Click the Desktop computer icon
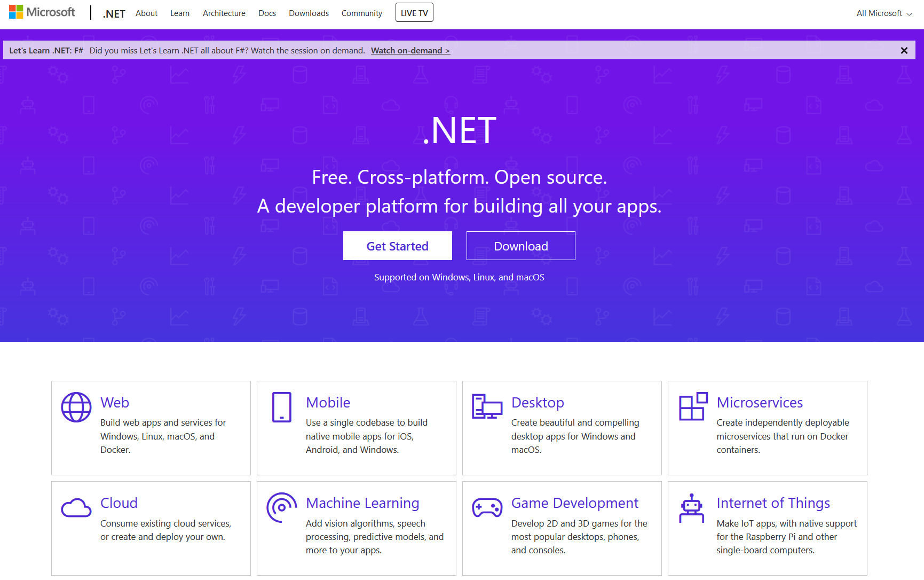Viewport: 924px width, 580px height. (487, 406)
